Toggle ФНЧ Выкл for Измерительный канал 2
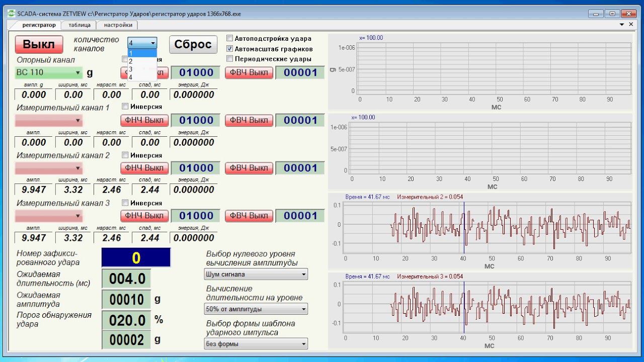The width and height of the screenshot is (644, 362). tap(144, 168)
